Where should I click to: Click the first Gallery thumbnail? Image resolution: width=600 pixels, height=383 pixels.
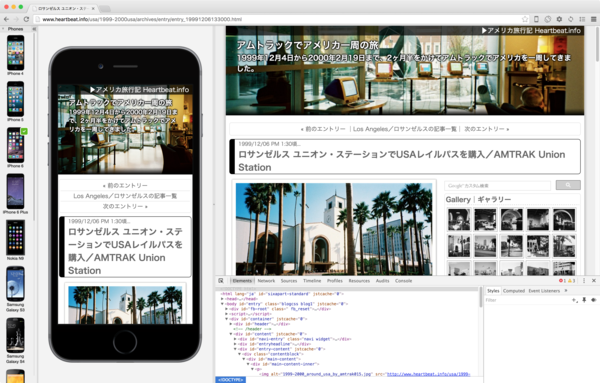[459, 220]
